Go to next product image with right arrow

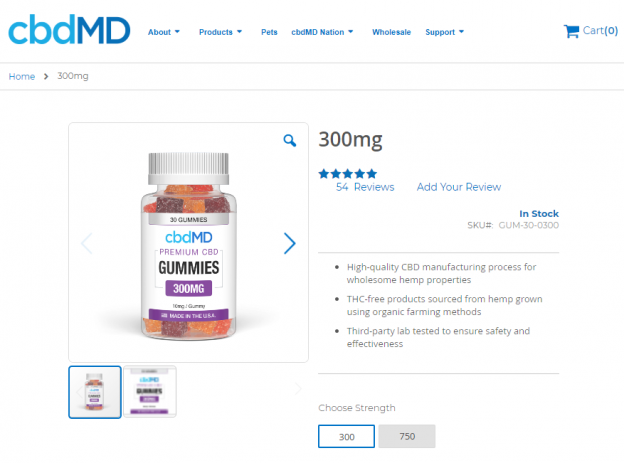tap(290, 243)
